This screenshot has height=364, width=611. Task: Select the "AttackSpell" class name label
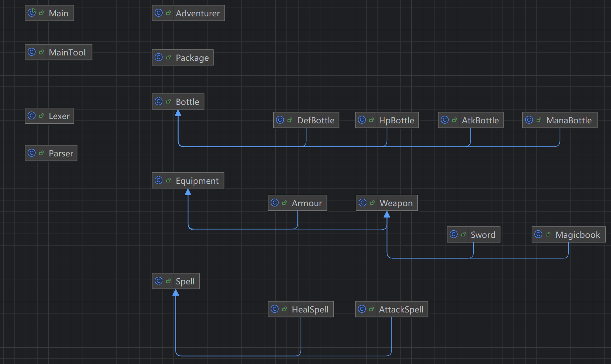coord(401,310)
